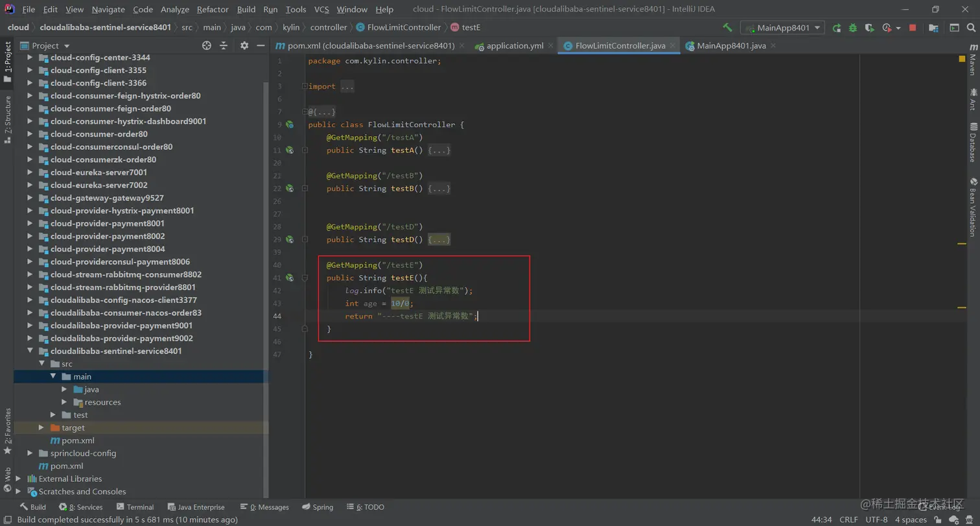Open the Maven tool window
This screenshot has height=526, width=980.
[973, 59]
